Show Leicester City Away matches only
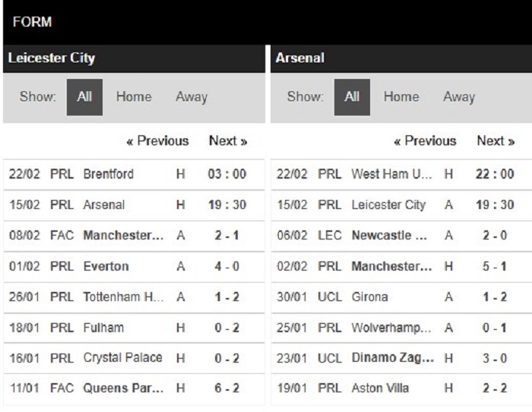 192,97
